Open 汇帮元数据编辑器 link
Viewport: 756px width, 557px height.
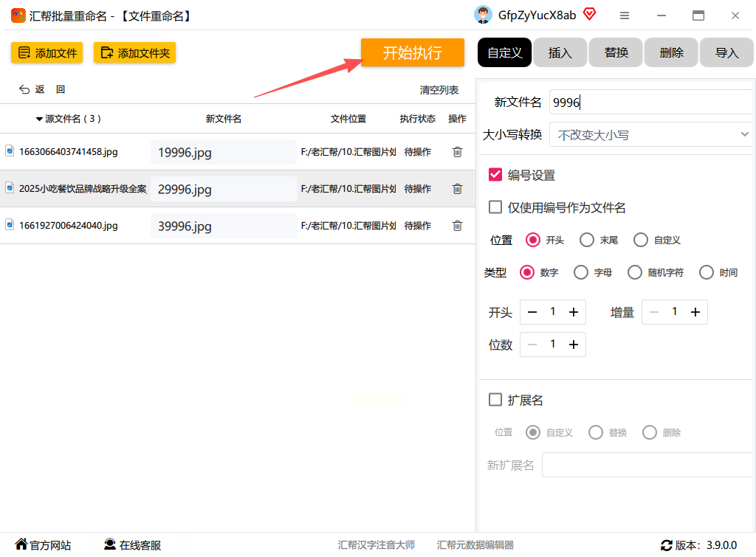pos(475,545)
